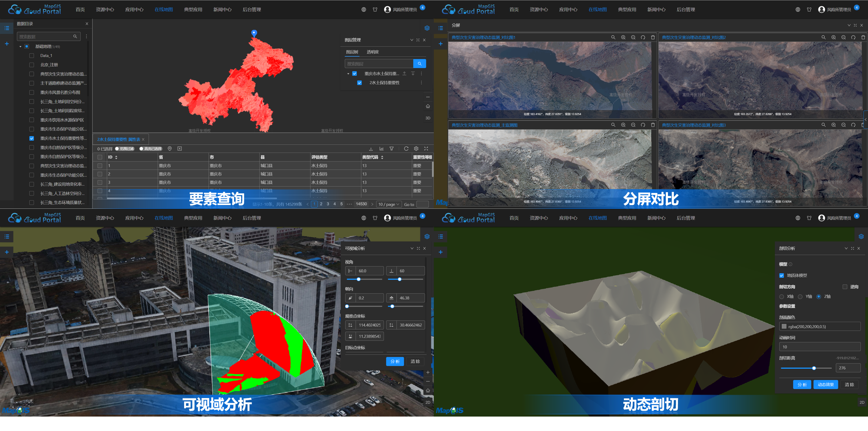Toggle 范围过滤 switch in attribute table
Viewport: 868px width, 431px height.
[124, 149]
